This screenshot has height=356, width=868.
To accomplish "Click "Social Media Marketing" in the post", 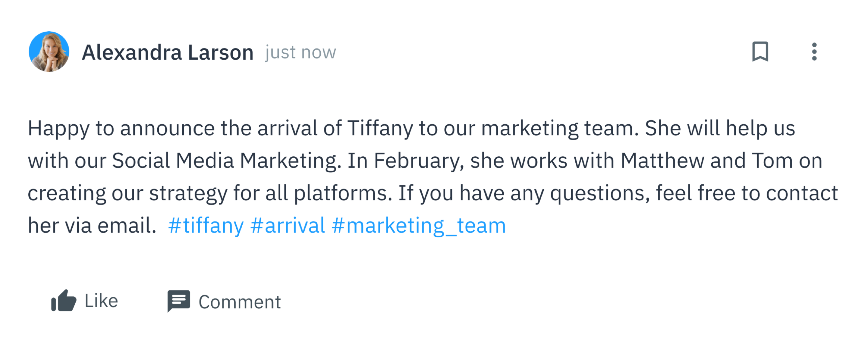I will click(224, 161).
